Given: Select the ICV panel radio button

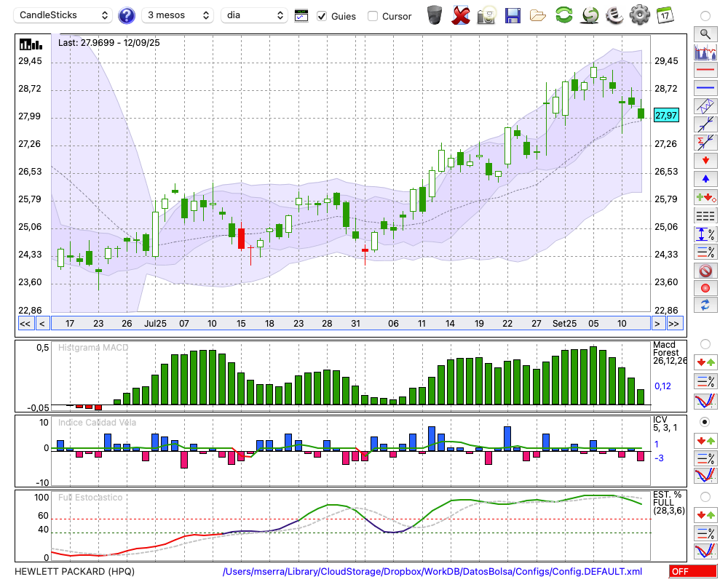Looking at the screenshot, I should point(705,422).
